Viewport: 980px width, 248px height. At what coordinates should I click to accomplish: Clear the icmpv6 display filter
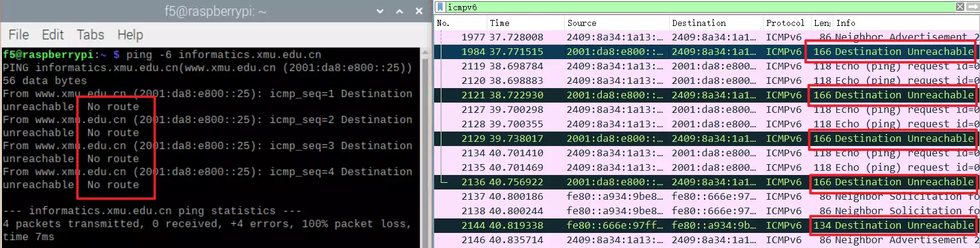click(x=960, y=7)
